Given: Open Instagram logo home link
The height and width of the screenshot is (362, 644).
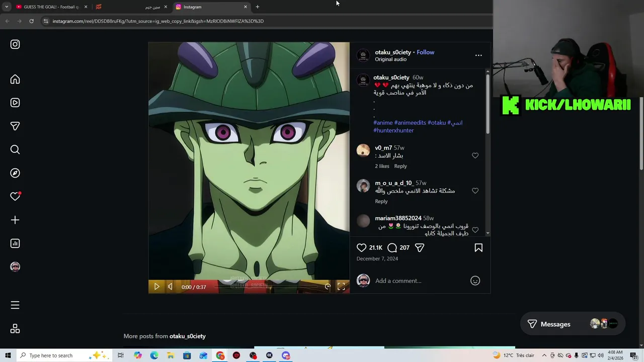Looking at the screenshot, I should pyautogui.click(x=15, y=44).
